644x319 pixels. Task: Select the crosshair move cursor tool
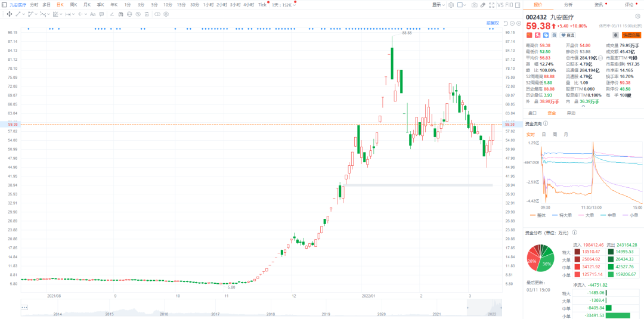point(9,14)
